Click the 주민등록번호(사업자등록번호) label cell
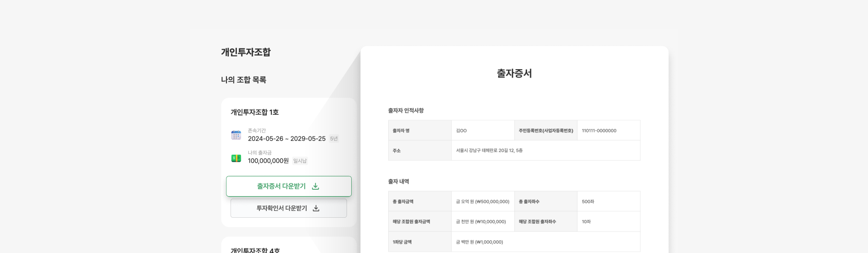 click(546, 131)
